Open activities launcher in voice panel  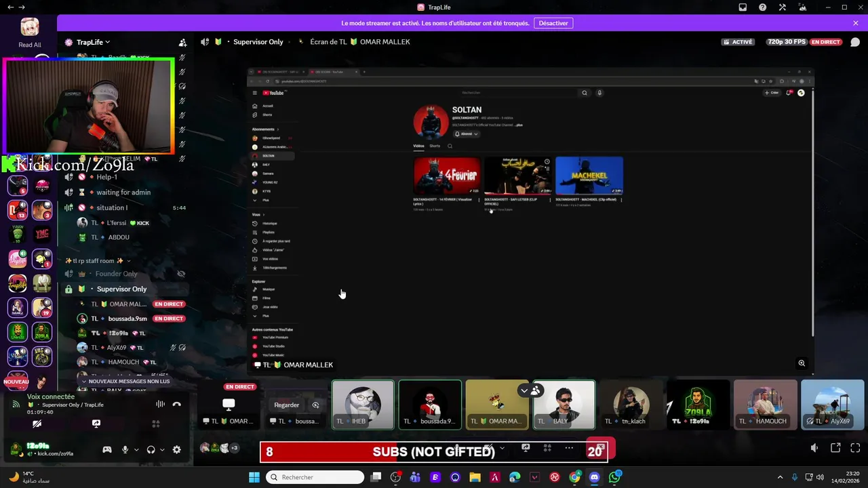[155, 424]
